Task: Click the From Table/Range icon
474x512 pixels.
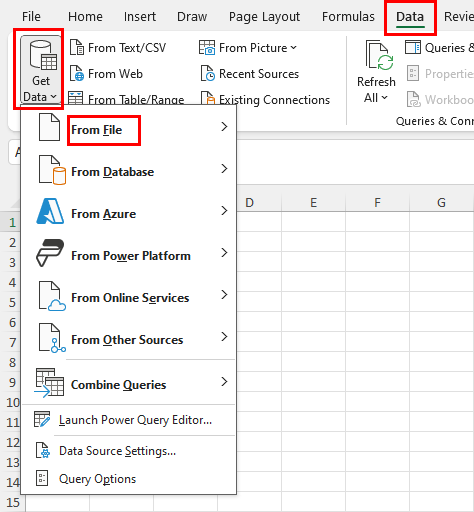Action: tap(76, 98)
